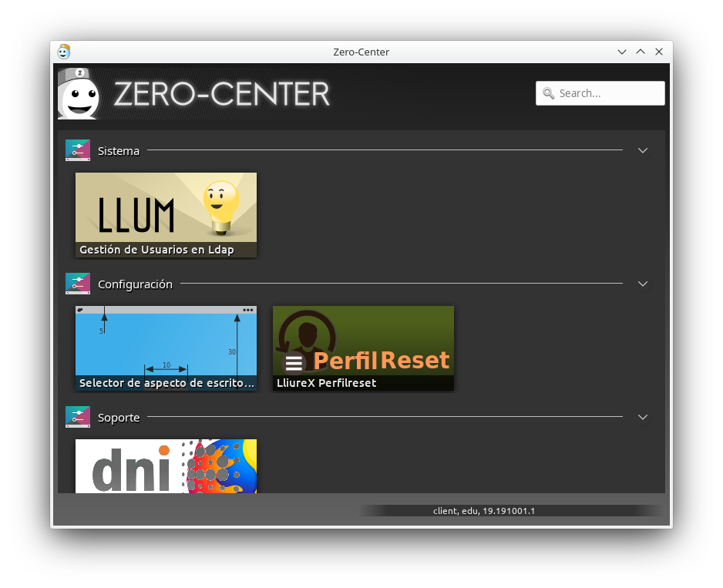The width and height of the screenshot is (723, 588).
Task: Collapse the Soporte section chevron
Action: [x=643, y=417]
